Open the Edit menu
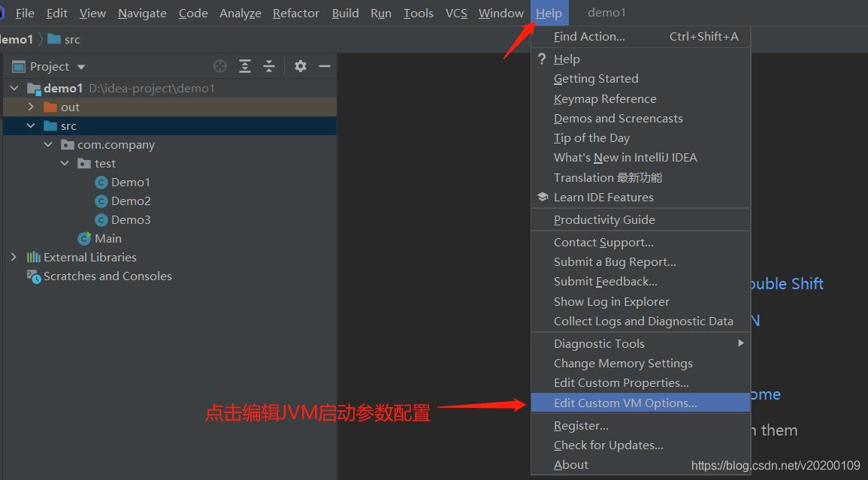868x480 pixels. point(56,13)
